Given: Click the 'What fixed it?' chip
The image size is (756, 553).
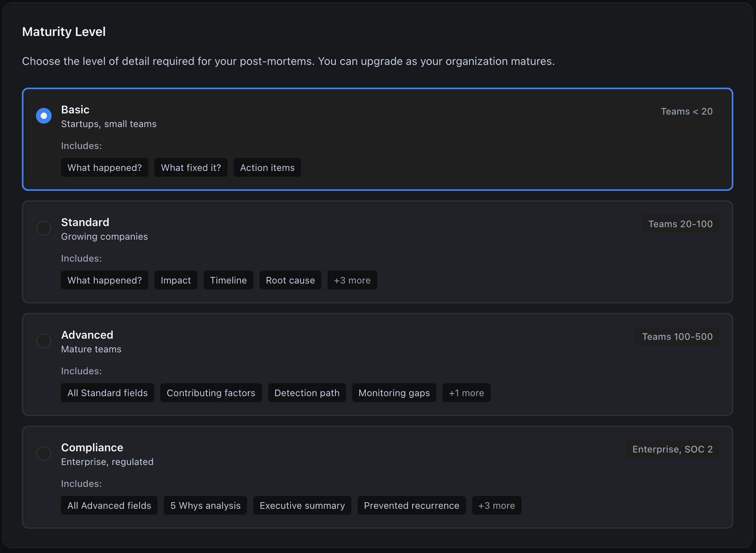Looking at the screenshot, I should click(191, 168).
